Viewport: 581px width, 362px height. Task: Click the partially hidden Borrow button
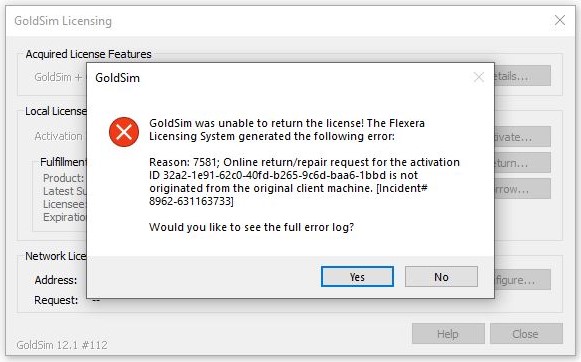(522, 189)
